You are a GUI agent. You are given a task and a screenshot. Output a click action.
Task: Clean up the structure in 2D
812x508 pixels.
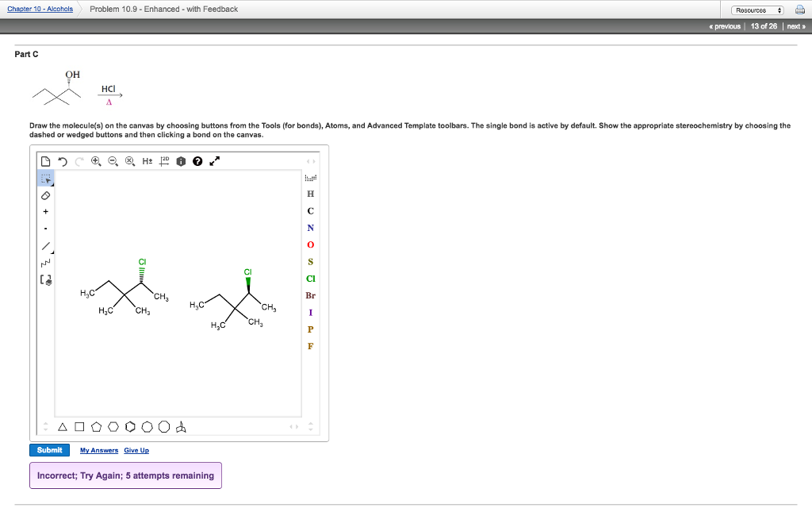point(165,160)
